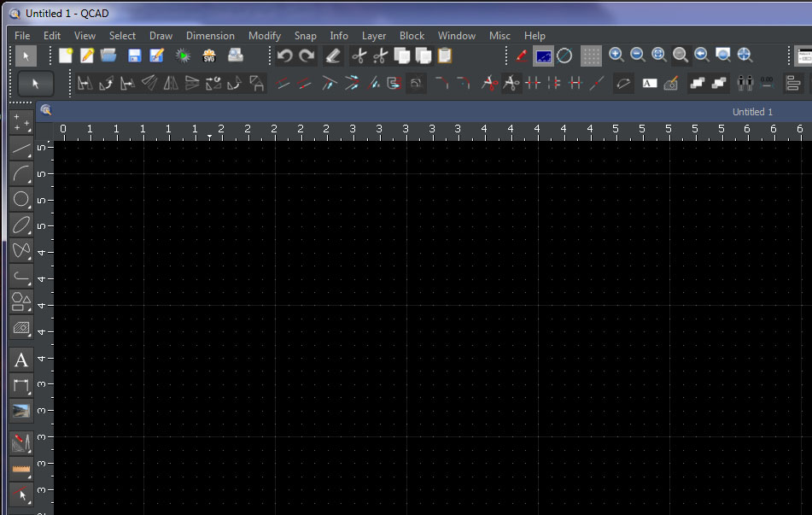This screenshot has width=812, height=515.
Task: Zoom in with plus magnifier
Action: coord(616,55)
